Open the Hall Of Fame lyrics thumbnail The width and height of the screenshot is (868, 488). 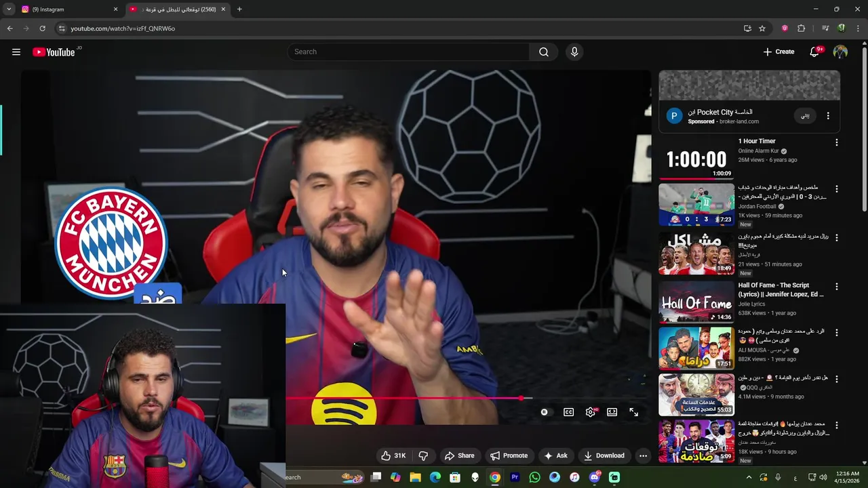point(696,302)
